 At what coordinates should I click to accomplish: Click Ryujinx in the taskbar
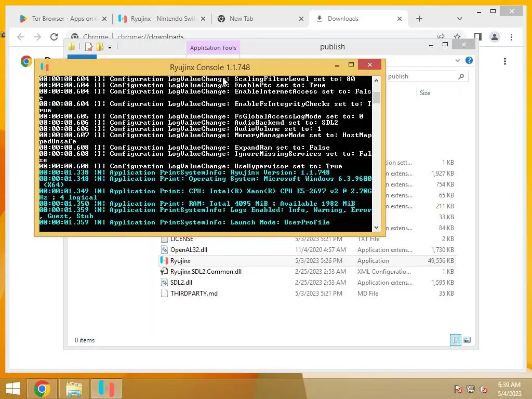(106, 389)
